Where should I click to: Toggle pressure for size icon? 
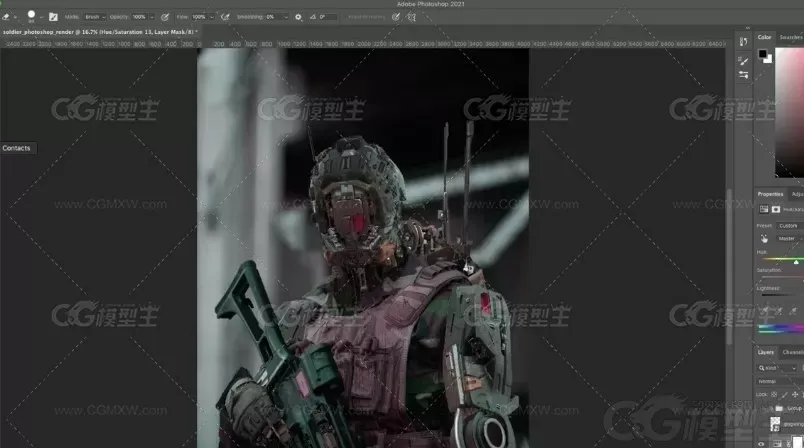tap(396, 17)
